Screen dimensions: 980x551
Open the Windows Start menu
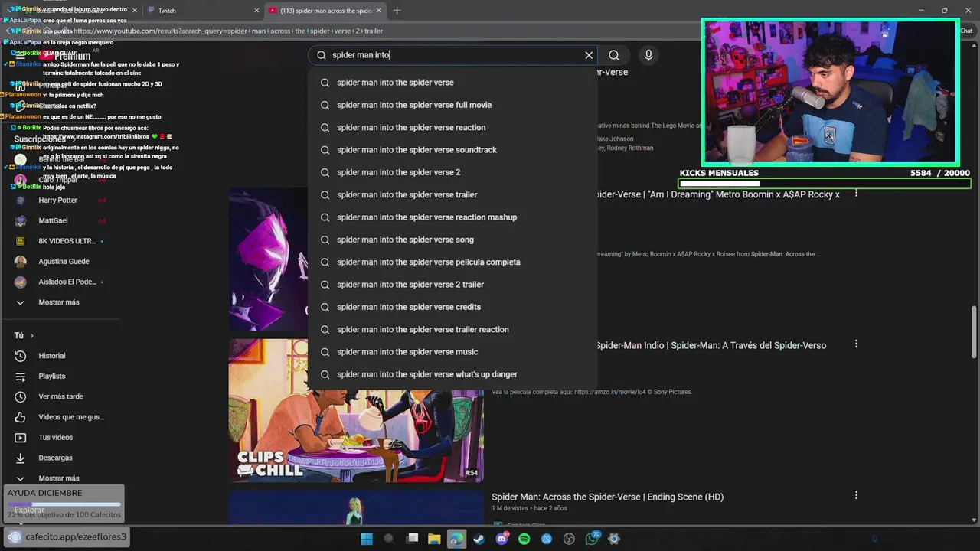click(367, 539)
